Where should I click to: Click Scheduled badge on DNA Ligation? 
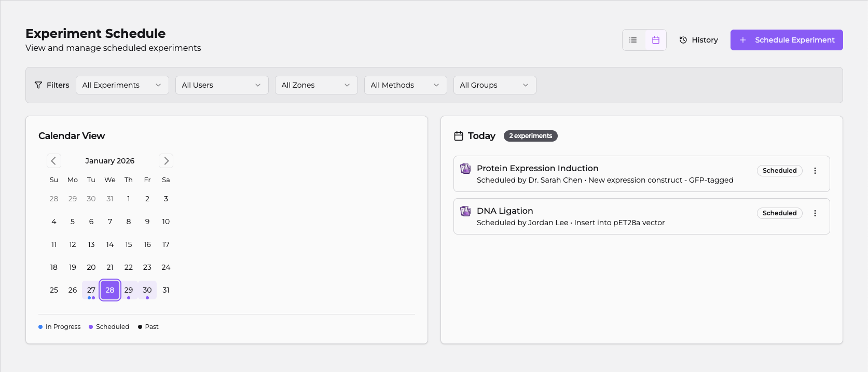point(780,213)
